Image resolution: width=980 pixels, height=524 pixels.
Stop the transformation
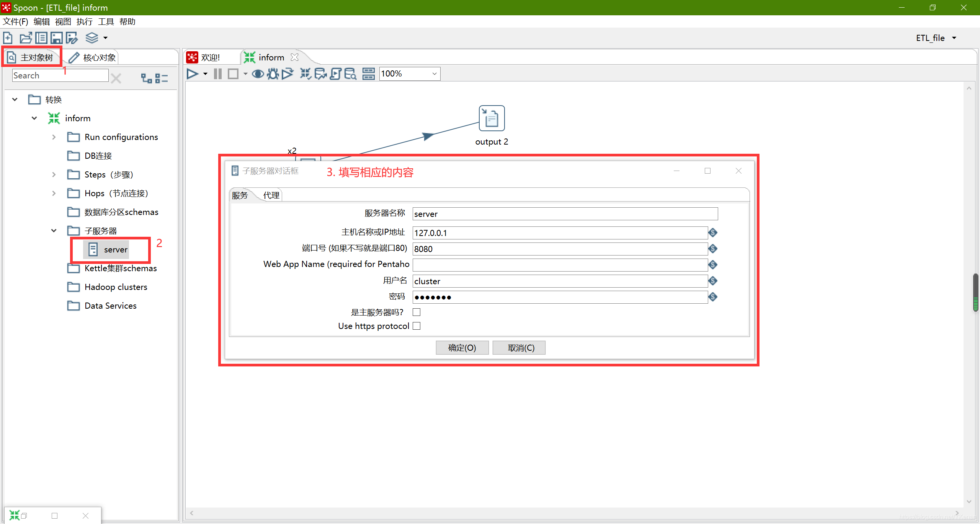(x=233, y=74)
